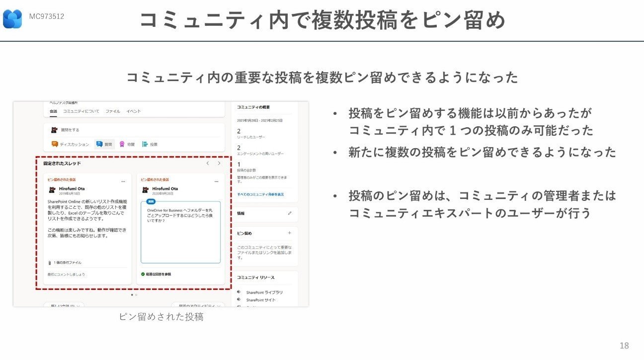Click the bullet line 'コミュニティエキスパートのユーザーが行う'
The image size is (644, 360).
(470, 213)
